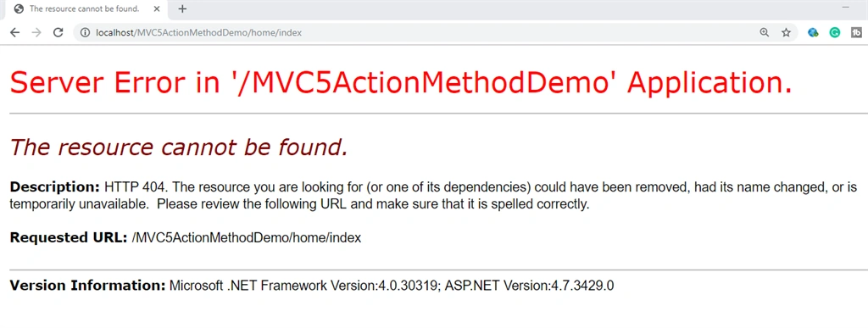Click the Description label in bold
This screenshot has width=868, height=328.
55,187
